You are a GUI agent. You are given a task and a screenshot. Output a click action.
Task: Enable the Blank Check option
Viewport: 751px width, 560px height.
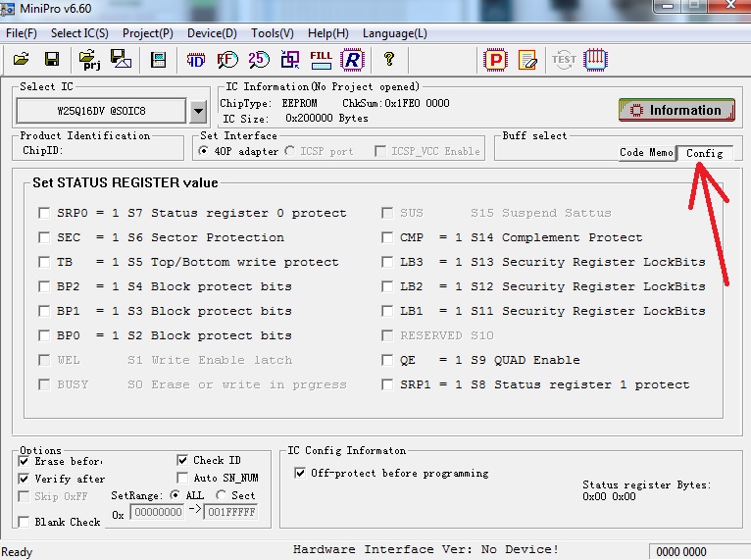pos(24,522)
